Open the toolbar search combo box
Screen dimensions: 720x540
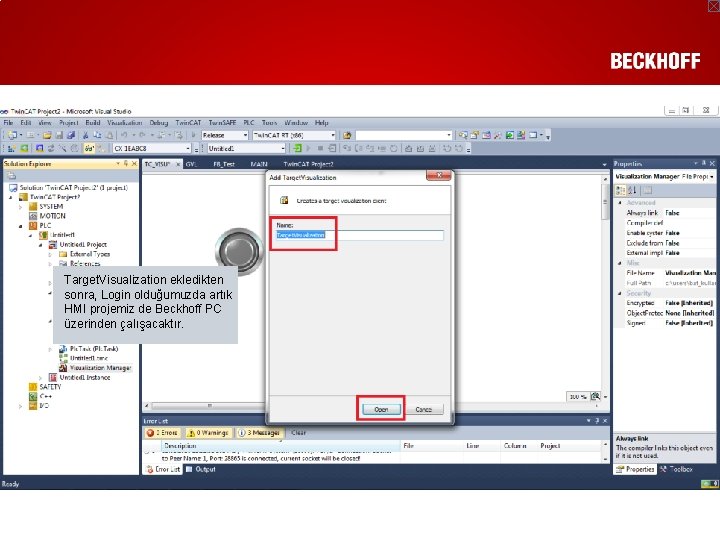pos(404,135)
